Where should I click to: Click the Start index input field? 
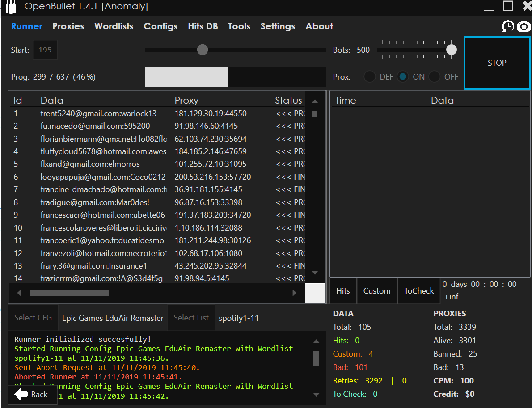[45, 50]
